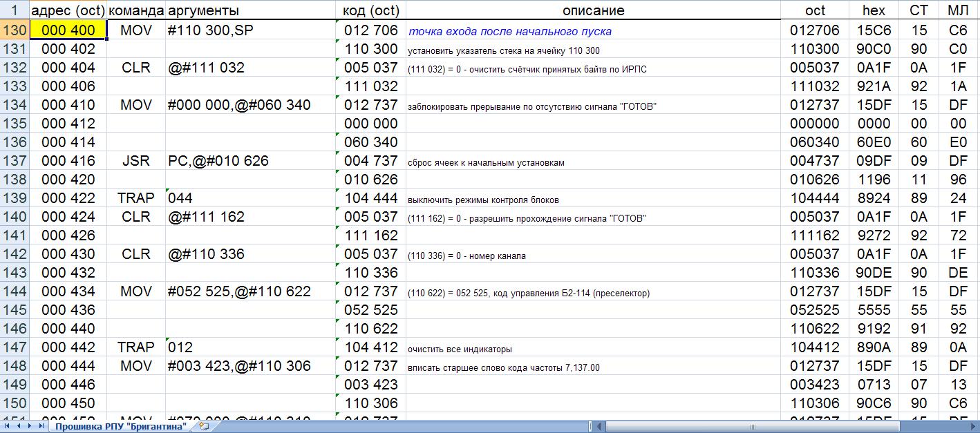Click argument cell #052 525,@#110 622
Screen dimensions: 980x433
[250, 291]
